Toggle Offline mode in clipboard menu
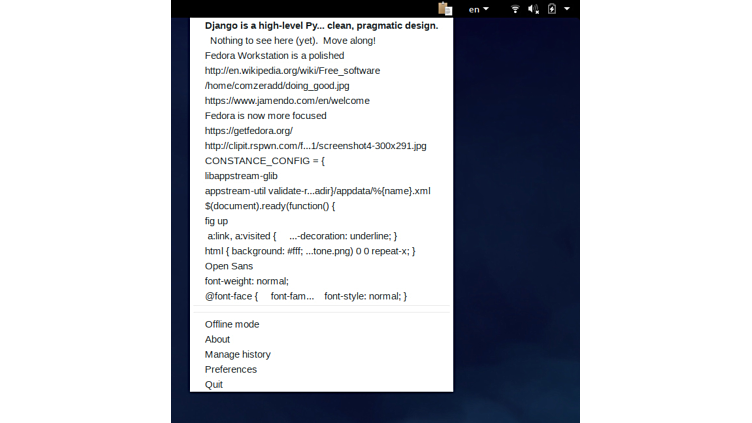752x423 pixels. 232,324
